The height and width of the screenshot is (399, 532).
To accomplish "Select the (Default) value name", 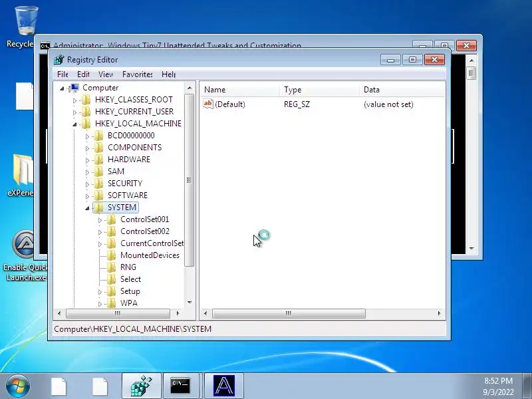I will tap(229, 104).
